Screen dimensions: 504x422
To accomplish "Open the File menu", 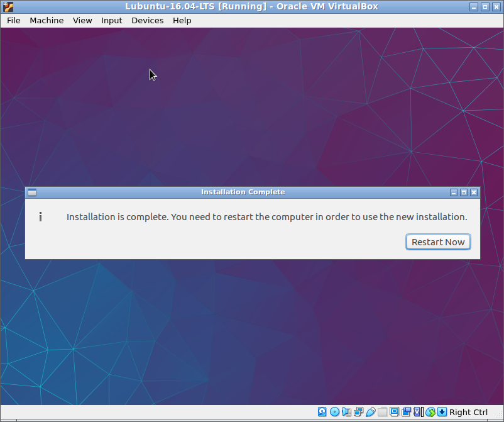I will (13, 21).
